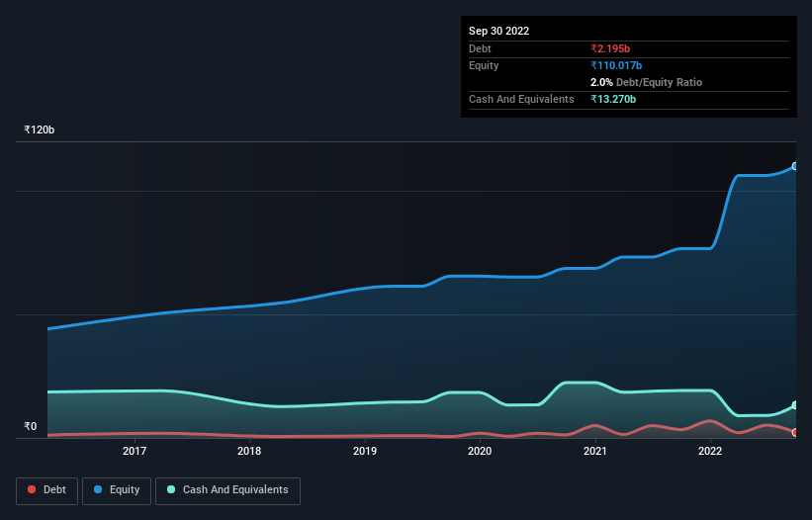Click the 2.0% Debt/Equity Ratio text
Image resolution: width=812 pixels, height=520 pixels.
pyautogui.click(x=646, y=82)
